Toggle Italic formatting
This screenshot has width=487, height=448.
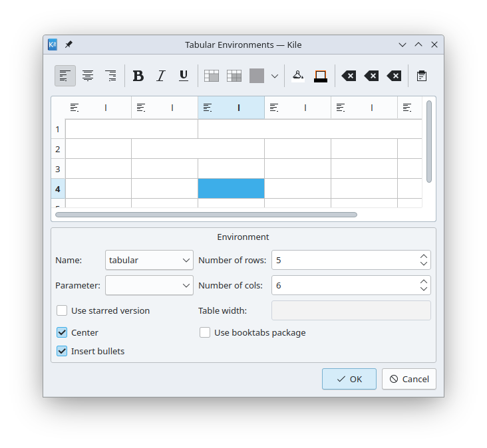[160, 76]
